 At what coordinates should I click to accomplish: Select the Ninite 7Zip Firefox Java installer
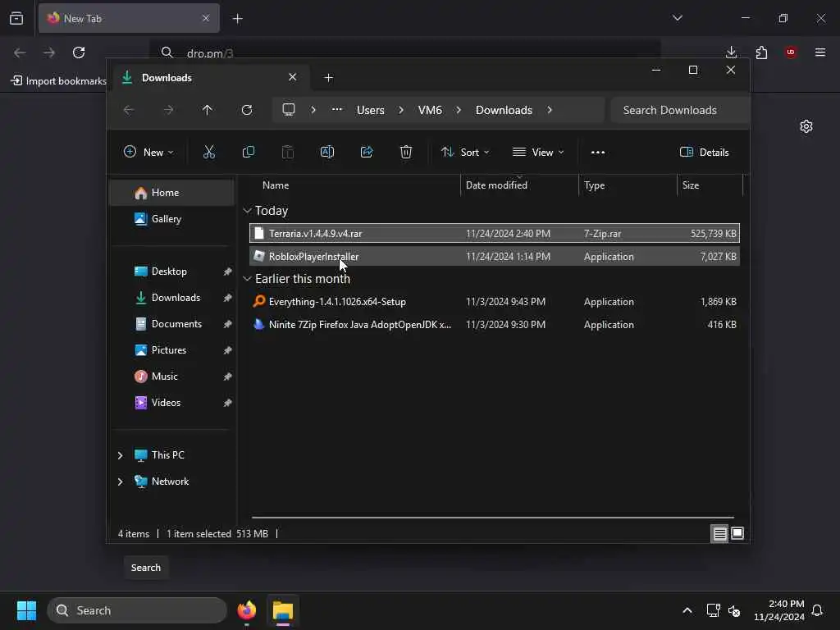(495, 325)
